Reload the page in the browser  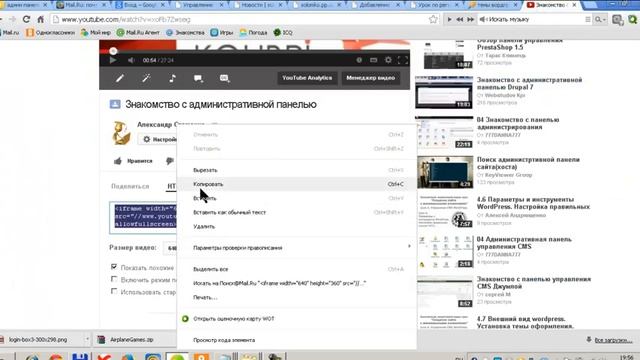[x=26, y=19]
